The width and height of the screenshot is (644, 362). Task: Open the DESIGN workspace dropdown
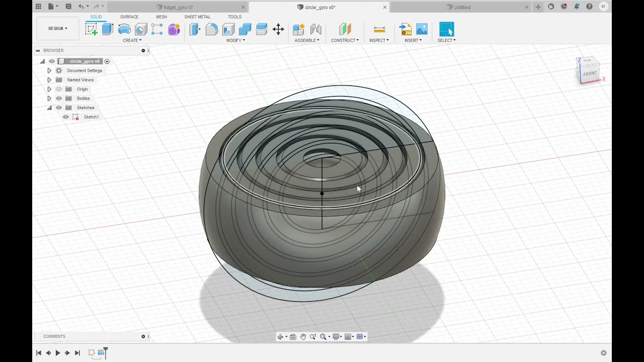pos(58,29)
